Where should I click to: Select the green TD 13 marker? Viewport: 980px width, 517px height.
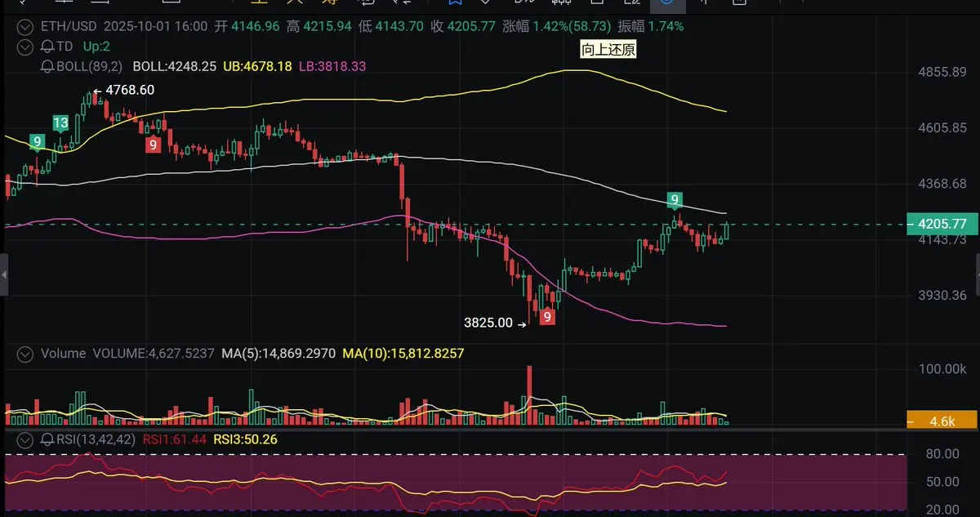point(60,123)
